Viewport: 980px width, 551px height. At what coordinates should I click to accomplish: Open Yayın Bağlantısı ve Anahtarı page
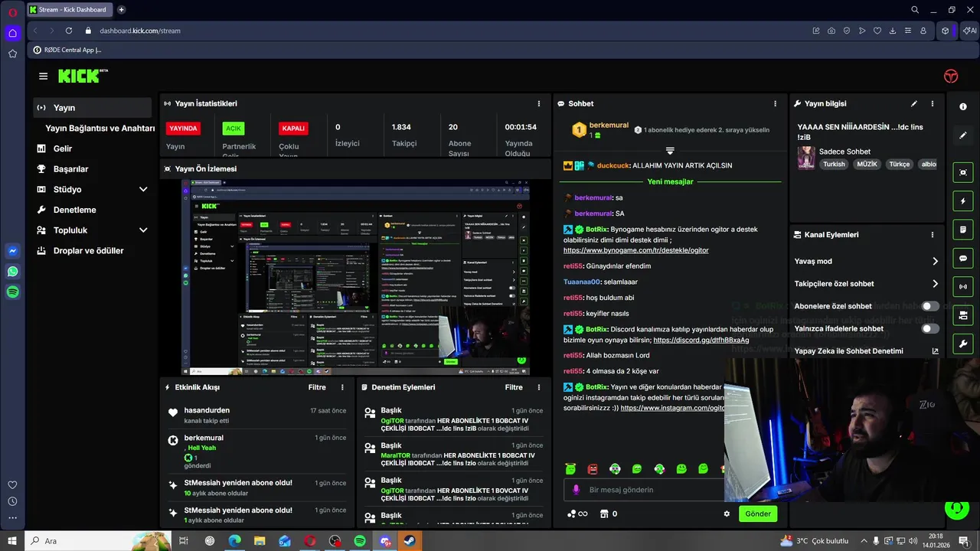[x=100, y=128]
